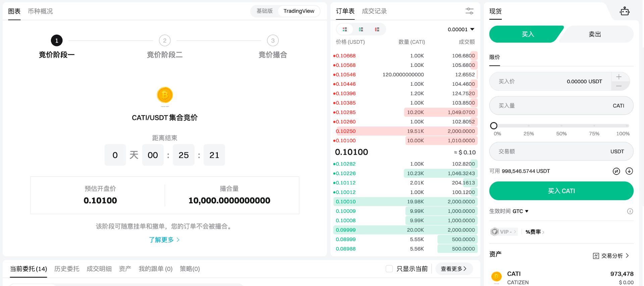Click the trade analysis chart icon

click(596, 256)
